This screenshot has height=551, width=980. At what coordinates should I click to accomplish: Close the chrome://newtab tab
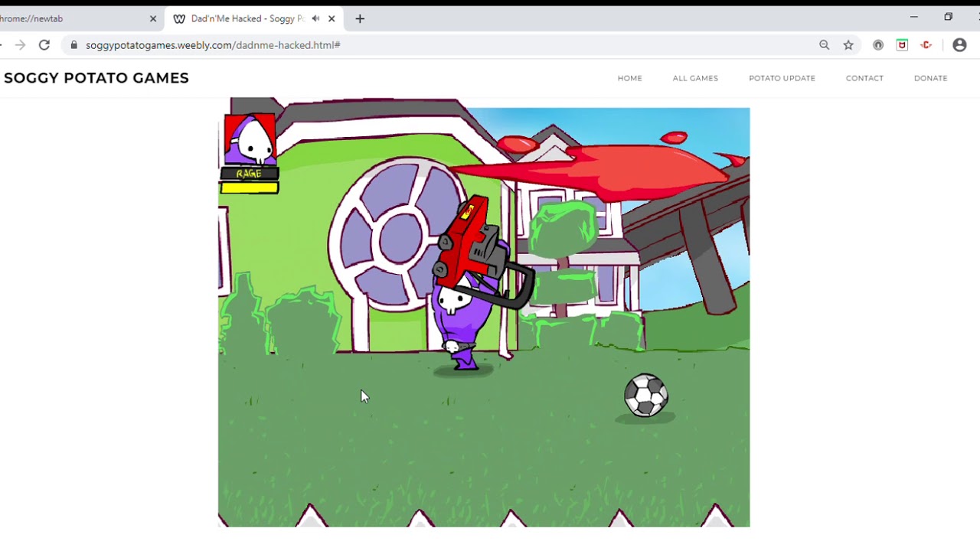pyautogui.click(x=152, y=18)
